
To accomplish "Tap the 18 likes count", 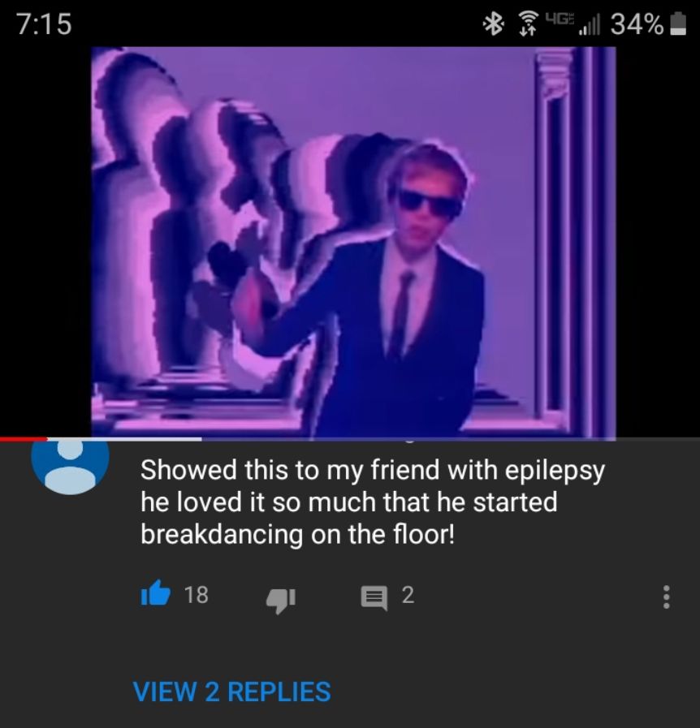I will click(x=196, y=595).
